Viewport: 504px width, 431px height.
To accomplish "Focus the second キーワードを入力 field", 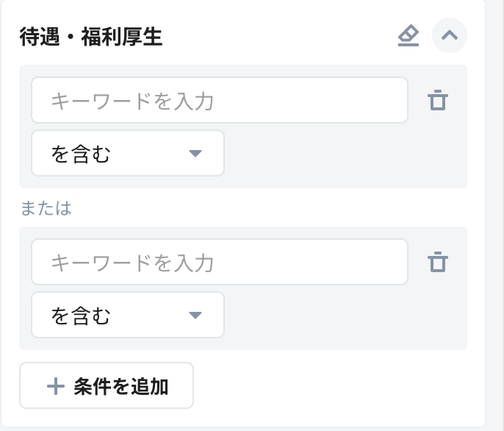I will (x=219, y=262).
